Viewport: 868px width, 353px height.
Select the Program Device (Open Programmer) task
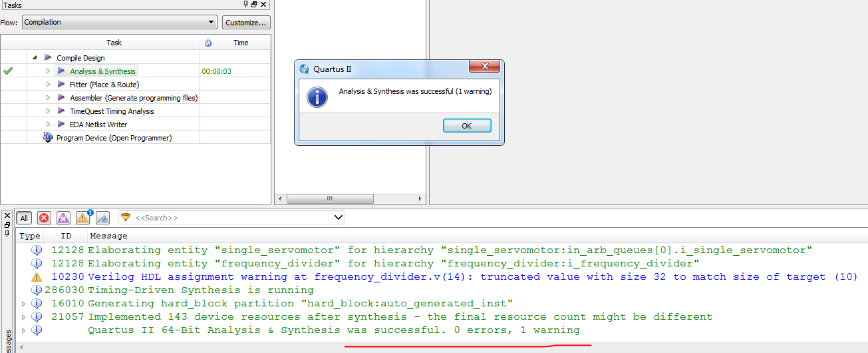[114, 138]
